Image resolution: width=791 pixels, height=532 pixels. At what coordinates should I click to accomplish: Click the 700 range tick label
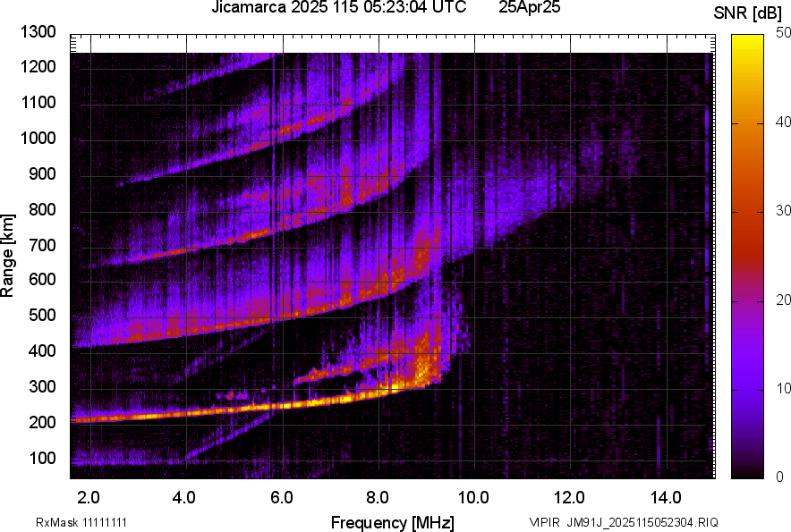[42, 245]
